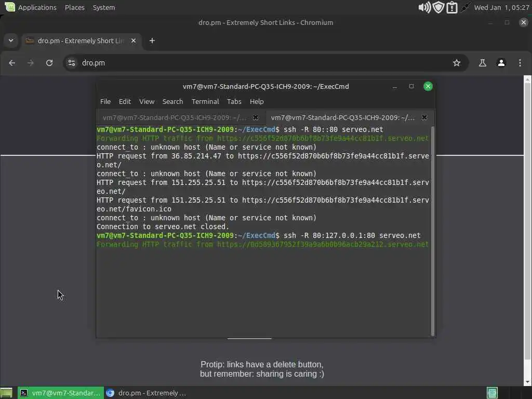
Task: Go back in Chromium
Action: coord(12,63)
